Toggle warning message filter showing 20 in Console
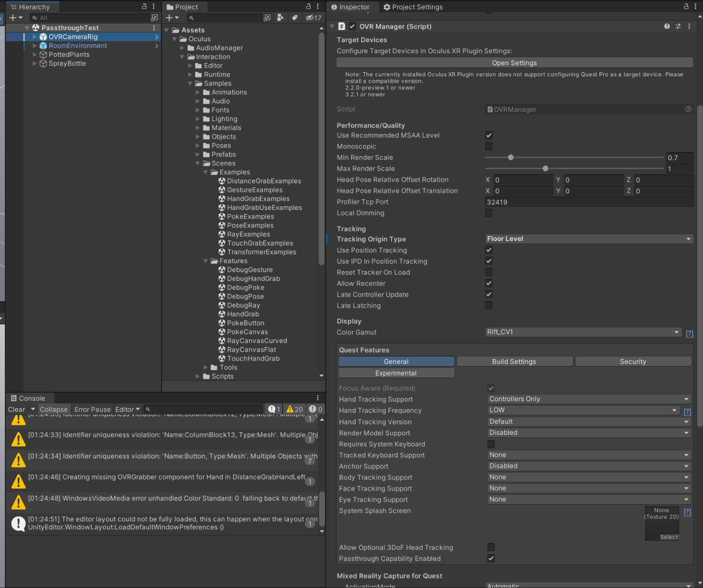 point(295,409)
